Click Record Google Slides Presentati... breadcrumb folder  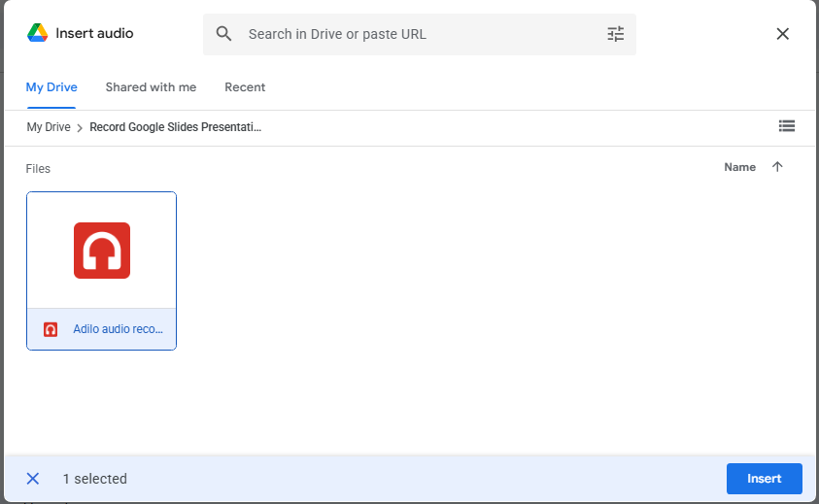coord(175,127)
